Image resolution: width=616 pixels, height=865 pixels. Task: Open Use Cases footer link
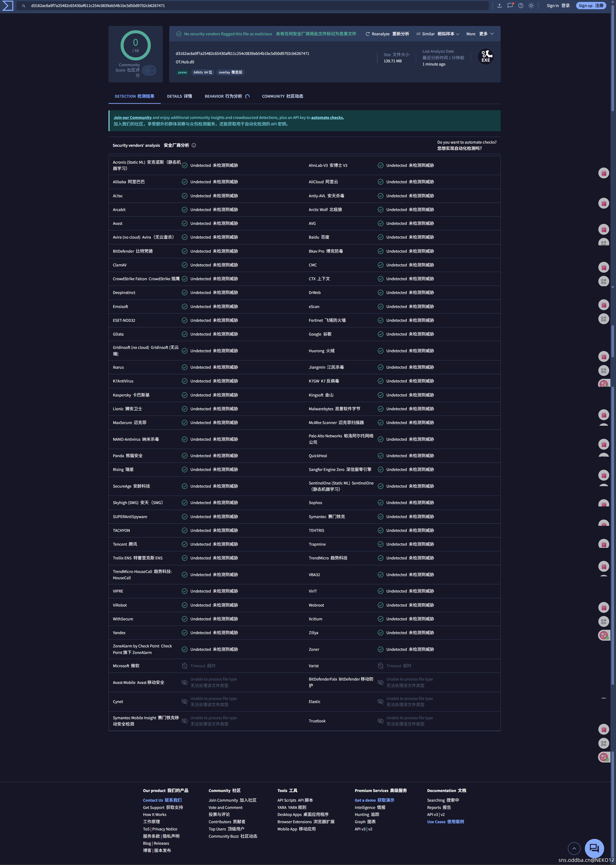point(445,822)
